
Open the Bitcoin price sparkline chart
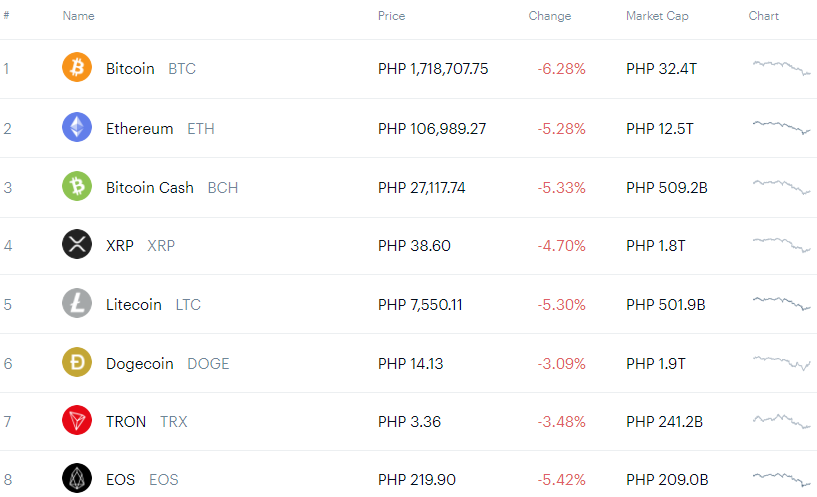tap(782, 68)
